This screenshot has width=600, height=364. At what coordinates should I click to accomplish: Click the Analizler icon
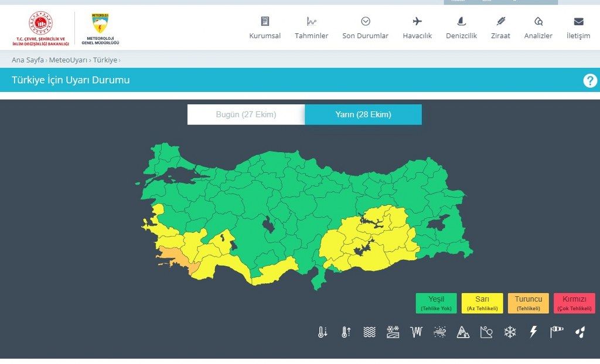[538, 21]
